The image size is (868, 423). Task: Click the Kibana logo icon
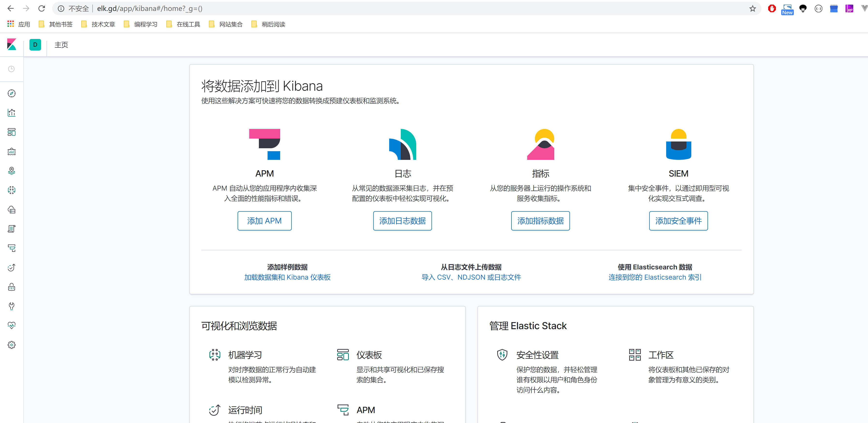pyautogui.click(x=11, y=45)
